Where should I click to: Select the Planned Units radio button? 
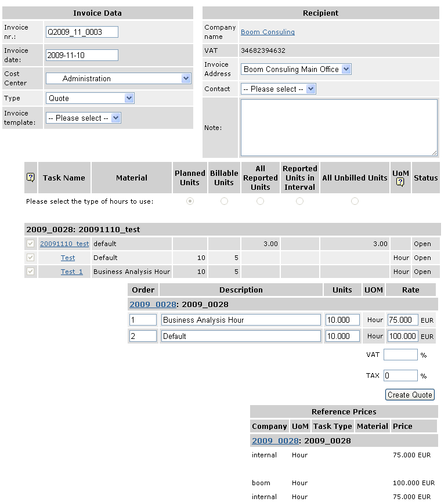click(x=190, y=201)
